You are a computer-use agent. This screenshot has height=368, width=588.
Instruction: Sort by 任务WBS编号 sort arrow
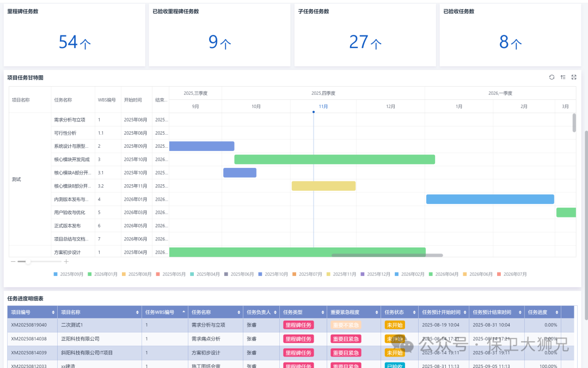click(x=183, y=312)
